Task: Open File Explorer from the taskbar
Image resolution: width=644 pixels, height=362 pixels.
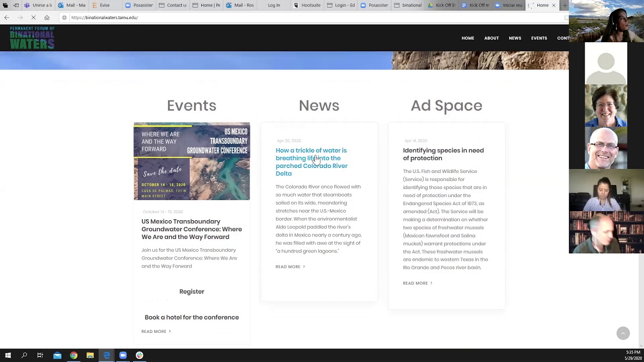Action: [x=90, y=355]
